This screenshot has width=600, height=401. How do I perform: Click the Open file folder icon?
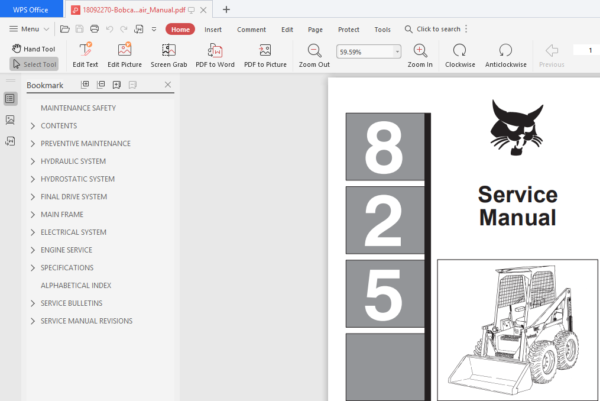[65, 29]
